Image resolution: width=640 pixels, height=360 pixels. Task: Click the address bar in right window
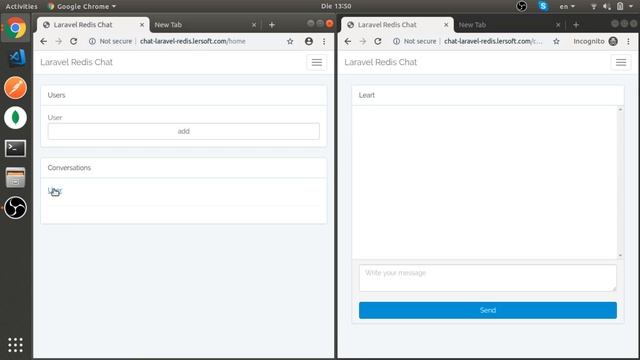(493, 41)
